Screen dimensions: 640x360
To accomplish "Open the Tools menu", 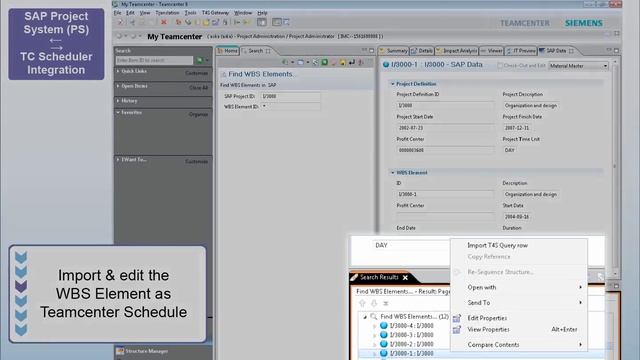I will point(190,13).
